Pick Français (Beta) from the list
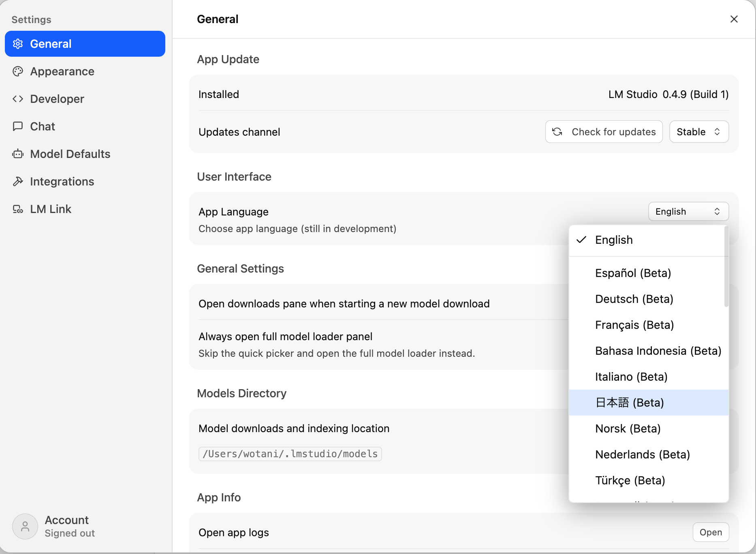 coord(634,325)
